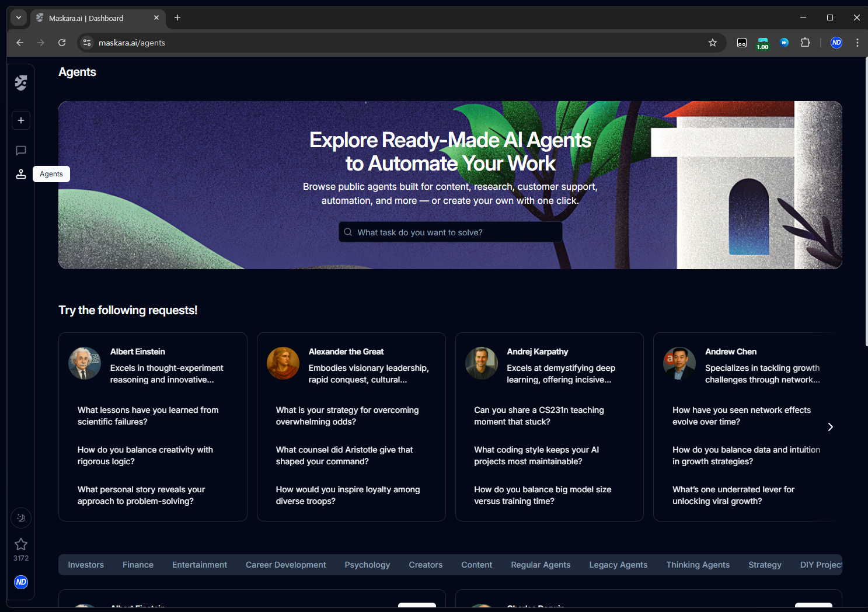Click the Agents page heading
Viewport: 868px width, 612px height.
tap(77, 72)
